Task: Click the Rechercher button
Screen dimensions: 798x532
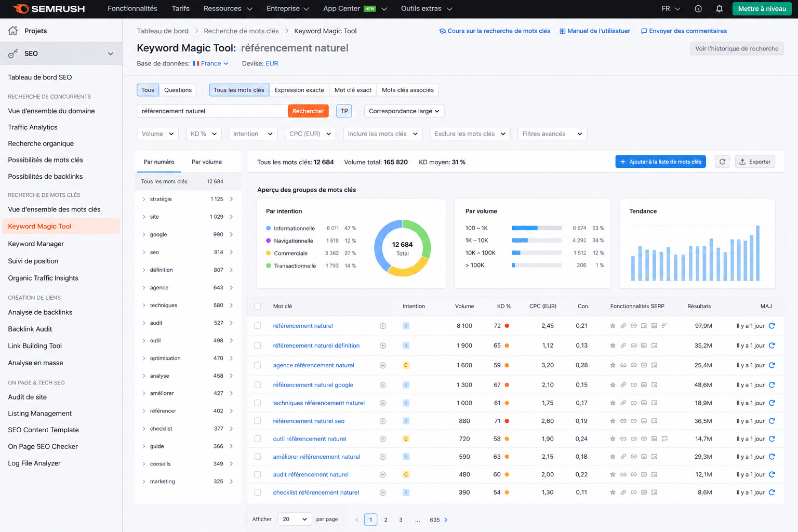Action: pos(308,111)
